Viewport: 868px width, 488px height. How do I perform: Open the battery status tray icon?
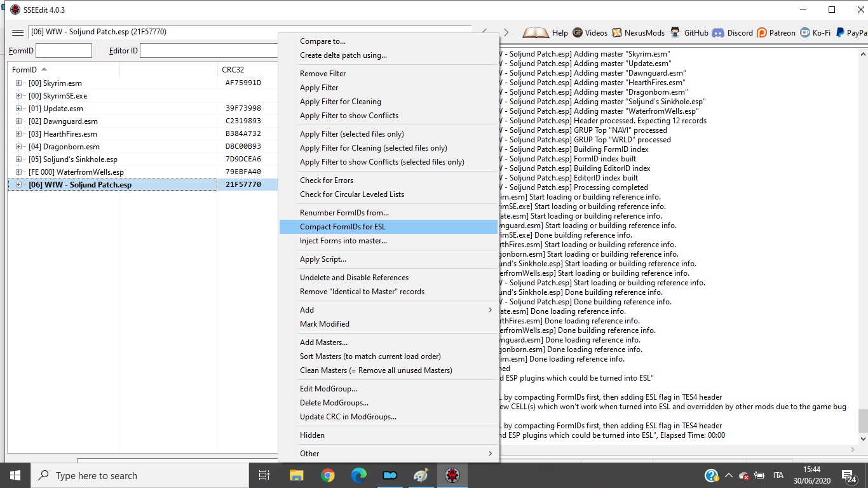(759, 475)
